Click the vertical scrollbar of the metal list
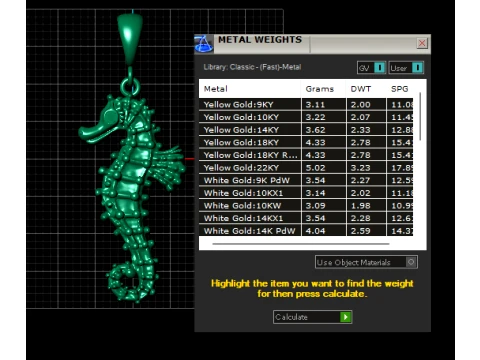480x360 pixels. click(x=420, y=117)
